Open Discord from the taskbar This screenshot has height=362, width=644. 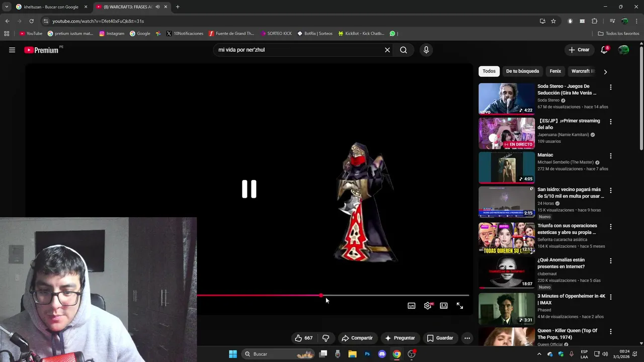(382, 354)
